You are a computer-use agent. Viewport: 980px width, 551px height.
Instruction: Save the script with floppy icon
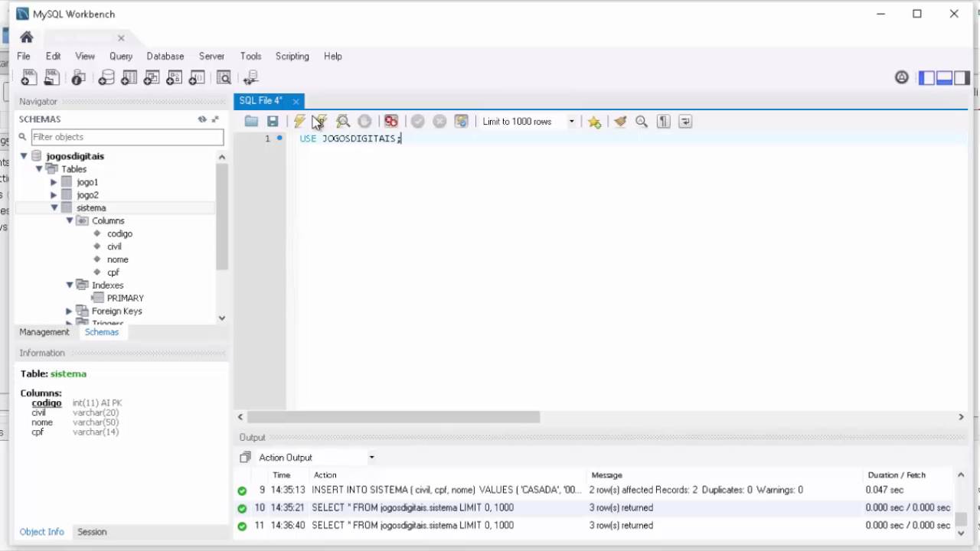pos(273,121)
